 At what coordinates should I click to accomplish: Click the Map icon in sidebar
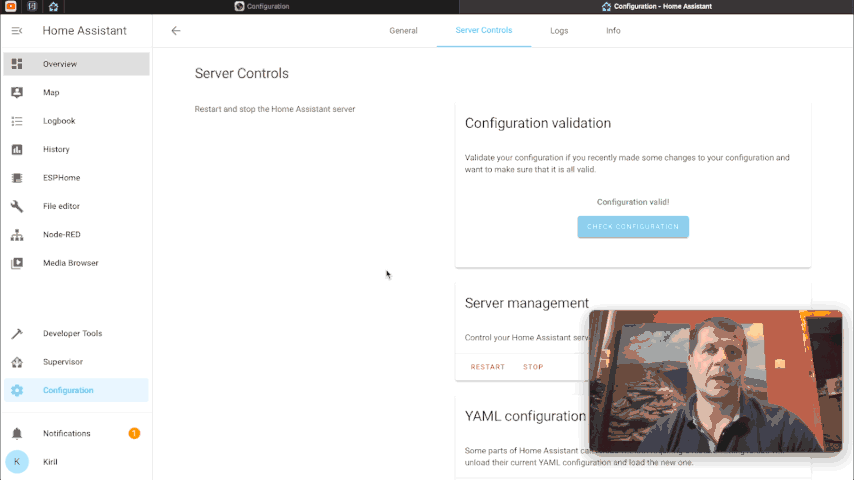(17, 92)
